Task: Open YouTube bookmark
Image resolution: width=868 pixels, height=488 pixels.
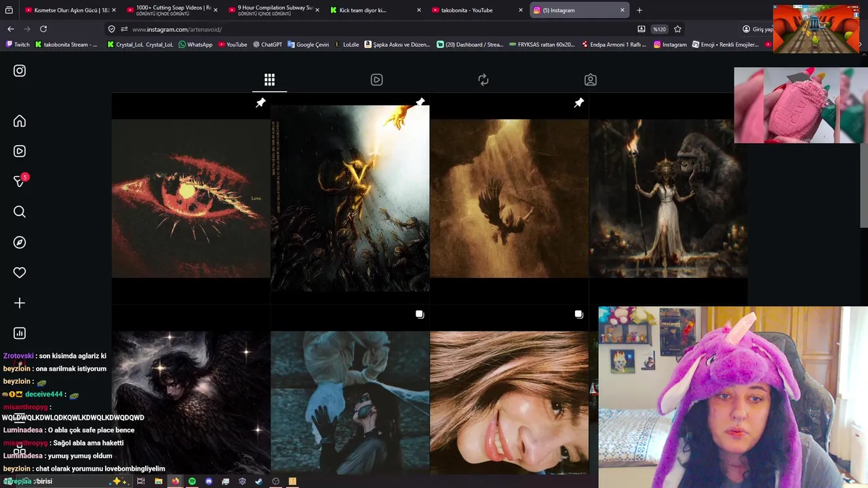Action: (232, 45)
